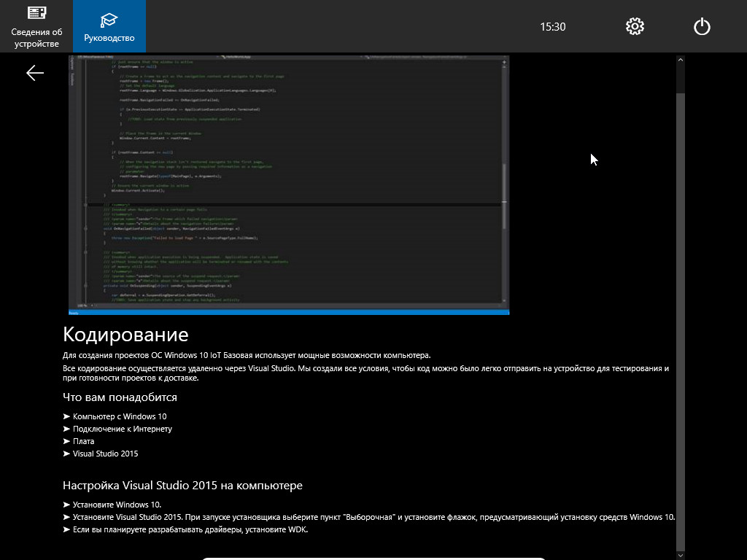Image resolution: width=747 pixels, height=560 pixels.
Task: Open settings via the gear icon
Action: point(635,26)
